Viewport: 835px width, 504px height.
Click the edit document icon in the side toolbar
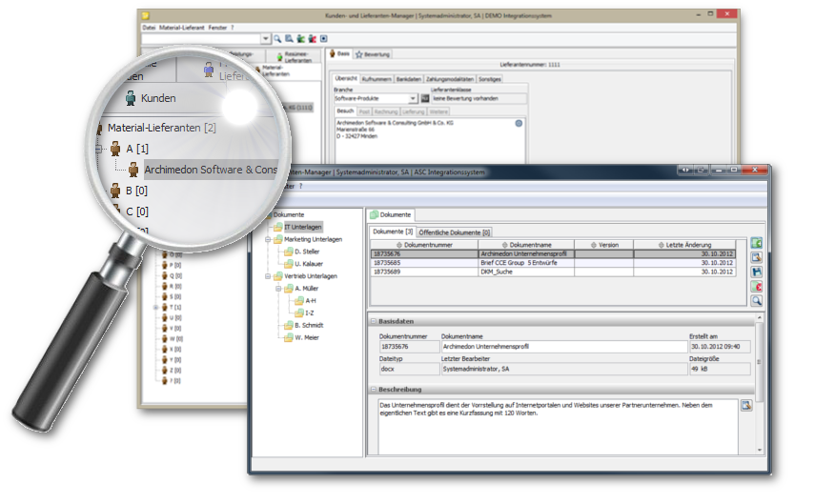click(756, 258)
